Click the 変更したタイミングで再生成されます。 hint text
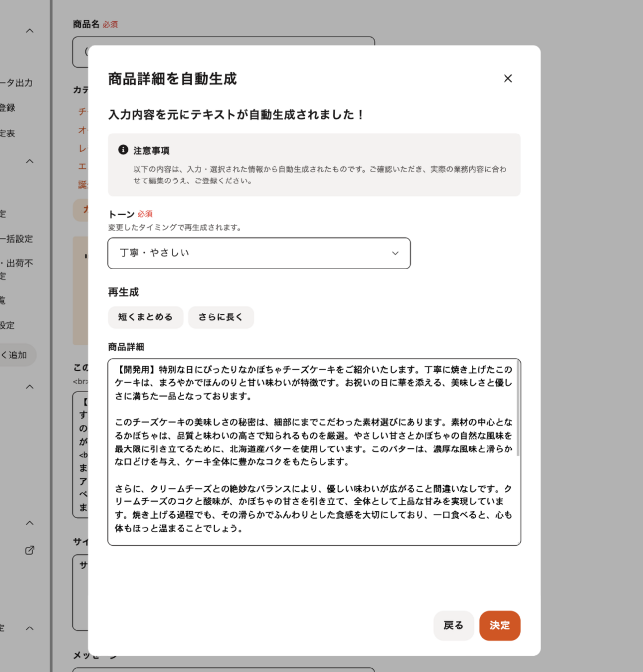The height and width of the screenshot is (672, 643). [175, 227]
